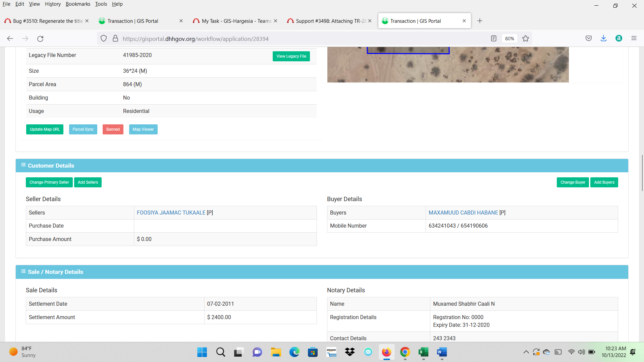Click Change Primary Seller button
644x362 pixels.
(49, 182)
